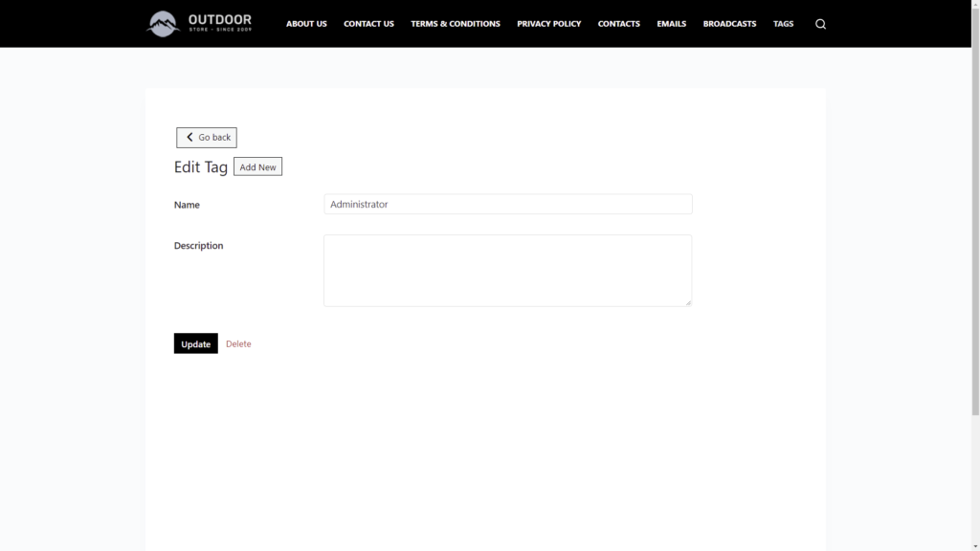Viewport: 980px width, 551px height.
Task: Open the TAGS section
Action: (x=783, y=23)
